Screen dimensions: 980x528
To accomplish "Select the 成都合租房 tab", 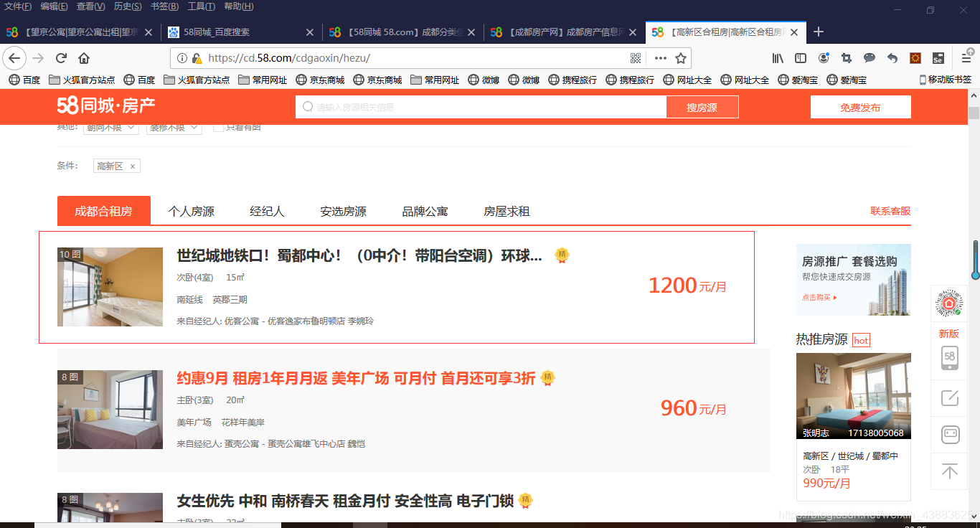I will [104, 211].
